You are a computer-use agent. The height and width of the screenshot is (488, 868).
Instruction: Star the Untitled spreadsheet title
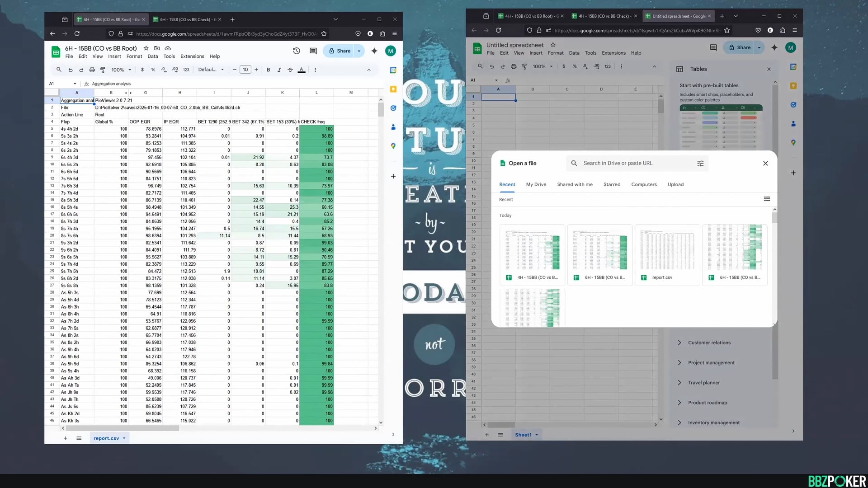553,45
